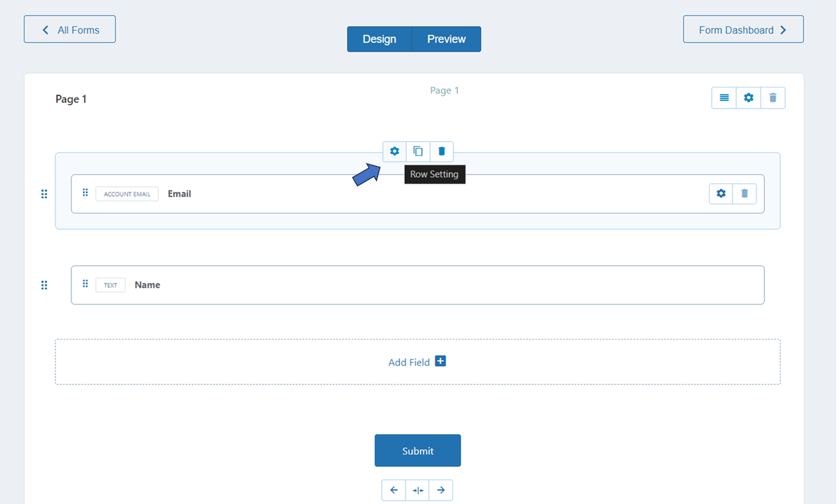Click the Email field inner drag handle

point(85,192)
